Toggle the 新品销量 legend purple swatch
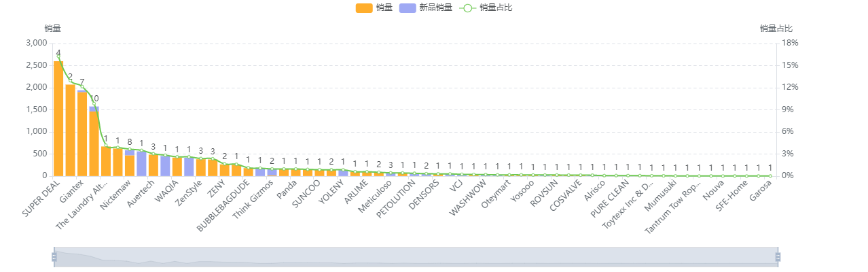The height and width of the screenshot is (272, 868). 408,7
